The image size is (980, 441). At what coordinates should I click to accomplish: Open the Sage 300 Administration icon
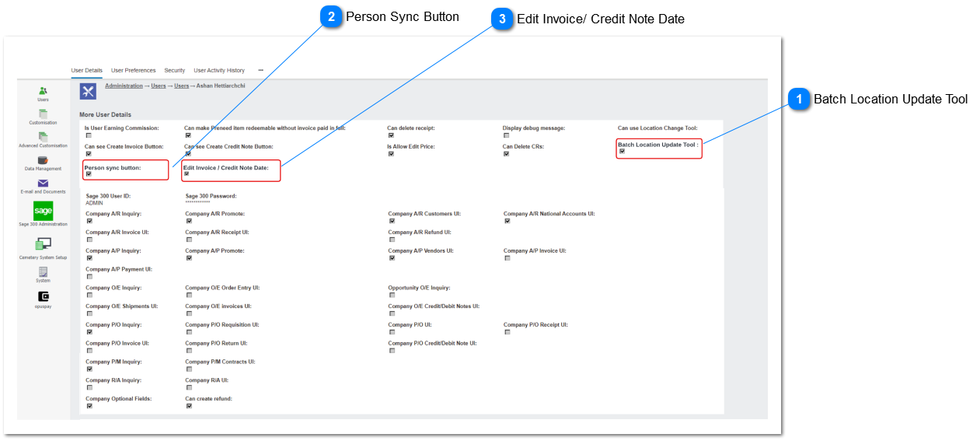click(43, 210)
